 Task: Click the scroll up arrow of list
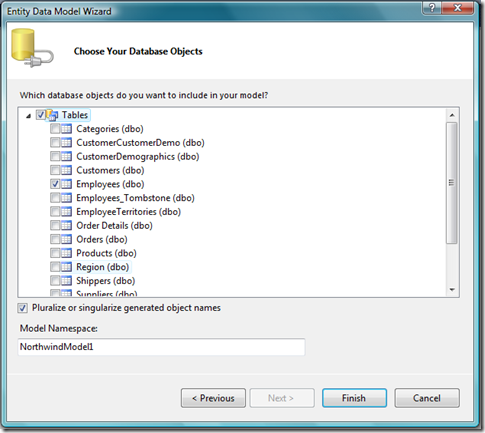pos(452,115)
